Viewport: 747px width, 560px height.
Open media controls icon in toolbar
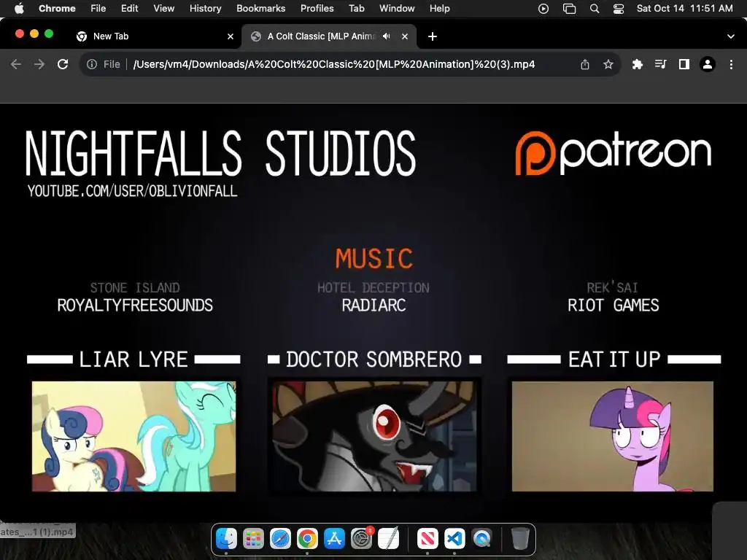click(x=660, y=64)
